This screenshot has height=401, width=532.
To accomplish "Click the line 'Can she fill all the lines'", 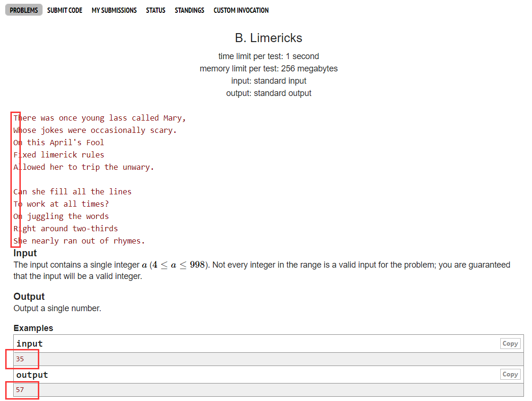I will coord(72,192).
